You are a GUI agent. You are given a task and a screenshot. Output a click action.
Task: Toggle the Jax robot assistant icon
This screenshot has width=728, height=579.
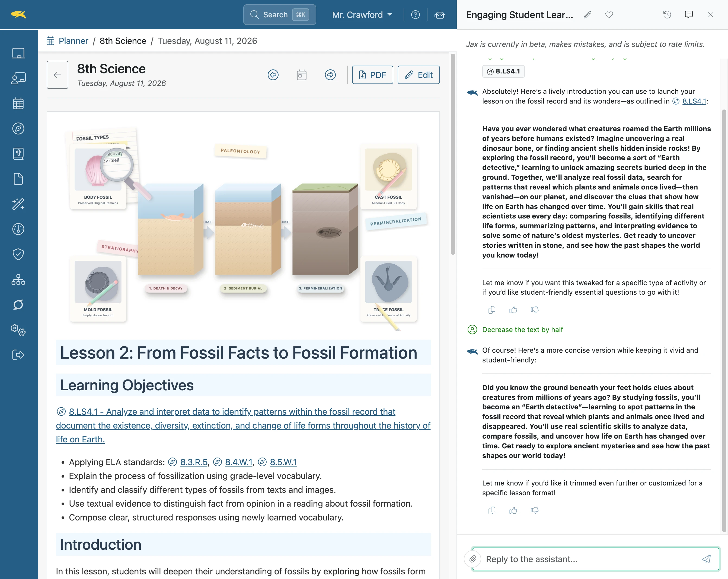[440, 15]
